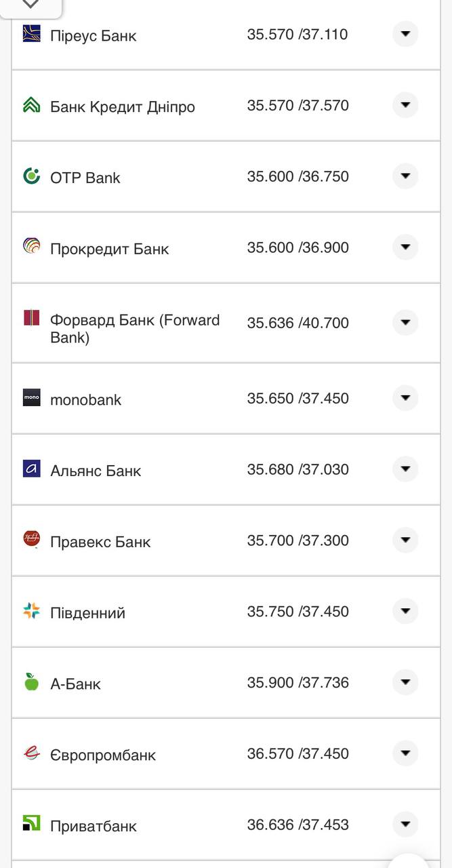Click the Pivdenny bank name text

click(x=88, y=612)
